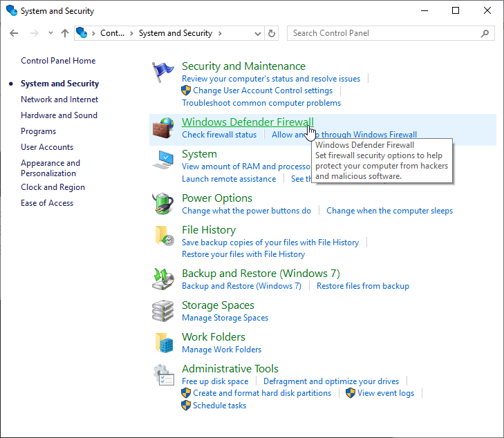504x438 pixels.
Task: Click the Administrative Tools gear icon
Action: (164, 374)
